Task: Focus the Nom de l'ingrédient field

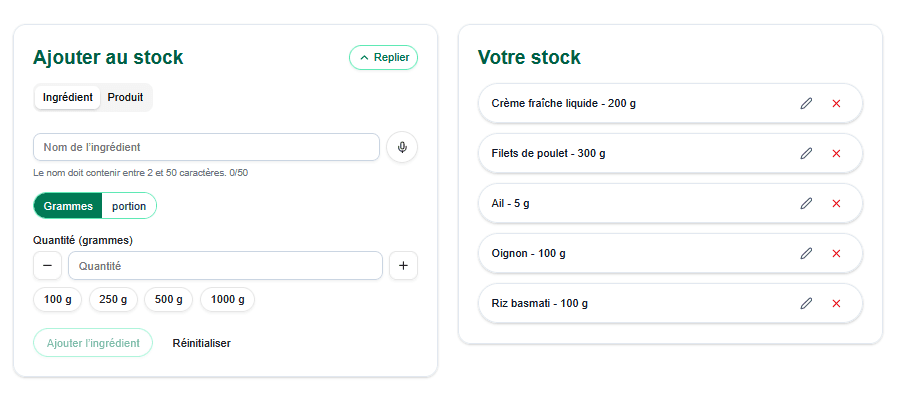Action: point(206,147)
